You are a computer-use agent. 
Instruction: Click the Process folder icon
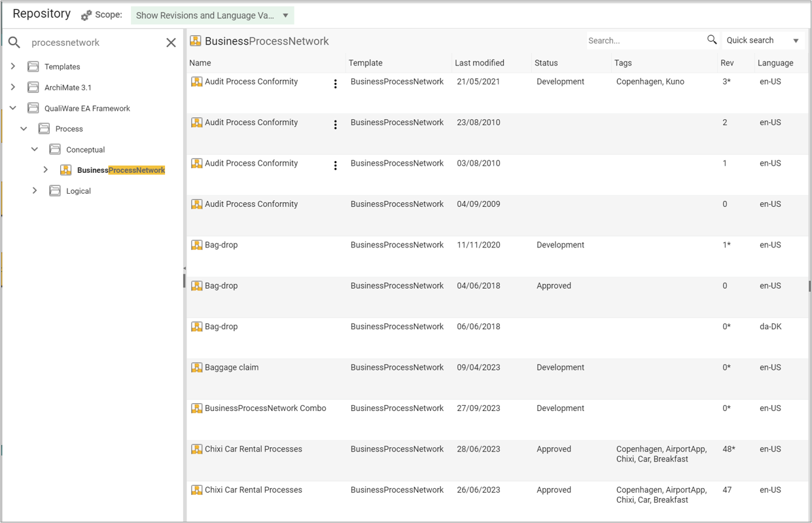44,129
